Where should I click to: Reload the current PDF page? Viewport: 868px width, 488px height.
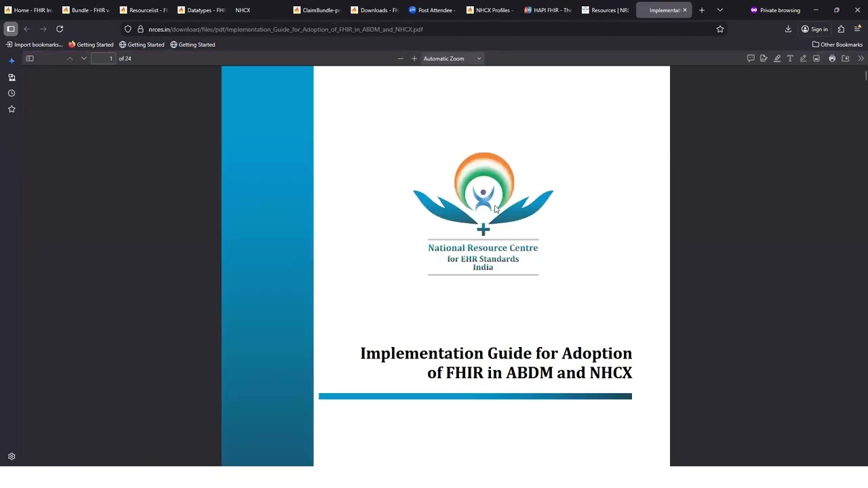[60, 29]
